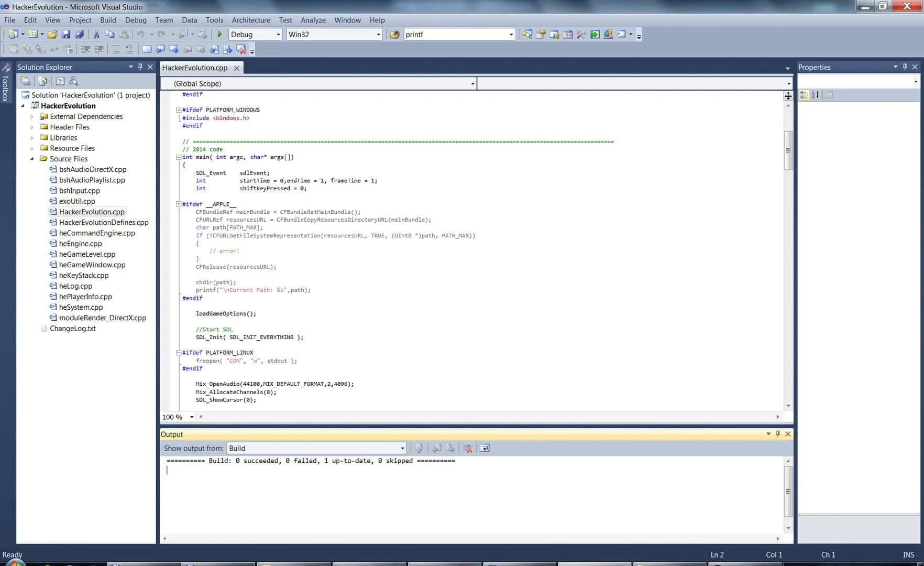Clear All Output using the red X icon
Screen dimensions: 924x566
click(x=468, y=448)
